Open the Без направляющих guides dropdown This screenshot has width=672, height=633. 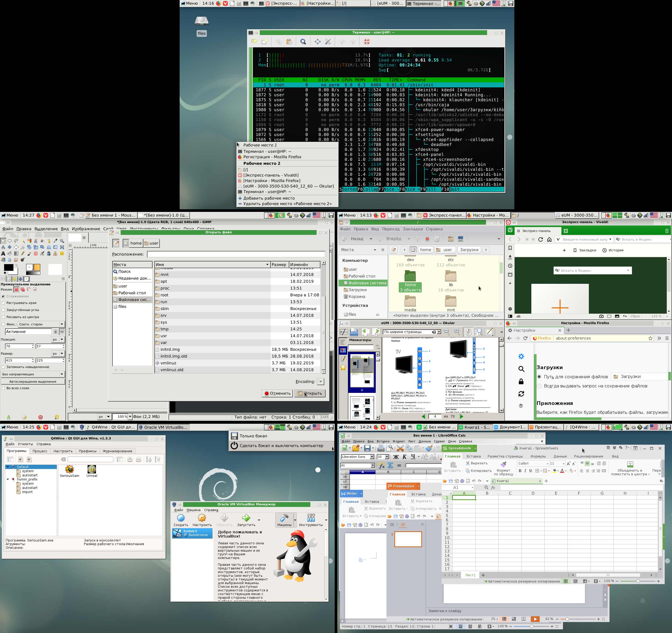click(33, 374)
